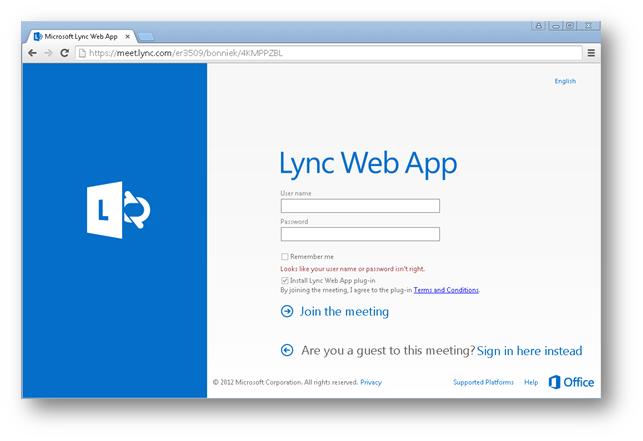Focus the Password field
Viewport: 643px width, 441px height.
click(360, 234)
